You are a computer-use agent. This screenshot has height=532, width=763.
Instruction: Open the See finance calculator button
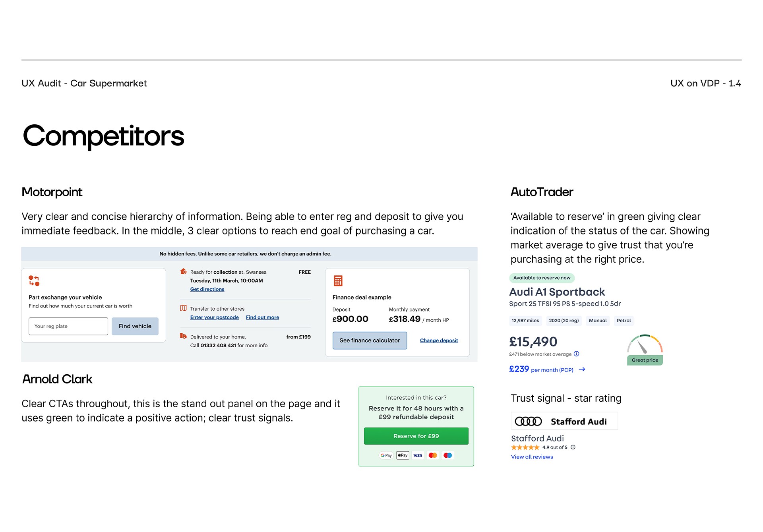[x=370, y=340]
